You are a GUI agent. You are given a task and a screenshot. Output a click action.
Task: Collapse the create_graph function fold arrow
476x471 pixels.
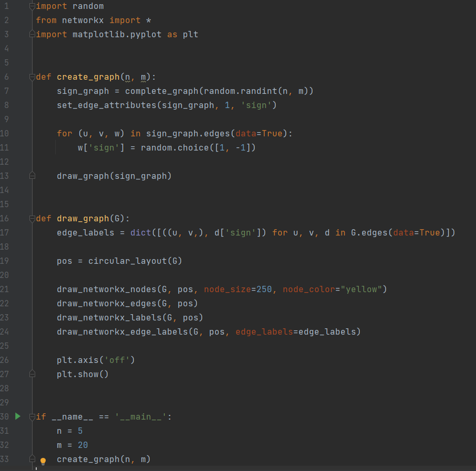click(32, 77)
